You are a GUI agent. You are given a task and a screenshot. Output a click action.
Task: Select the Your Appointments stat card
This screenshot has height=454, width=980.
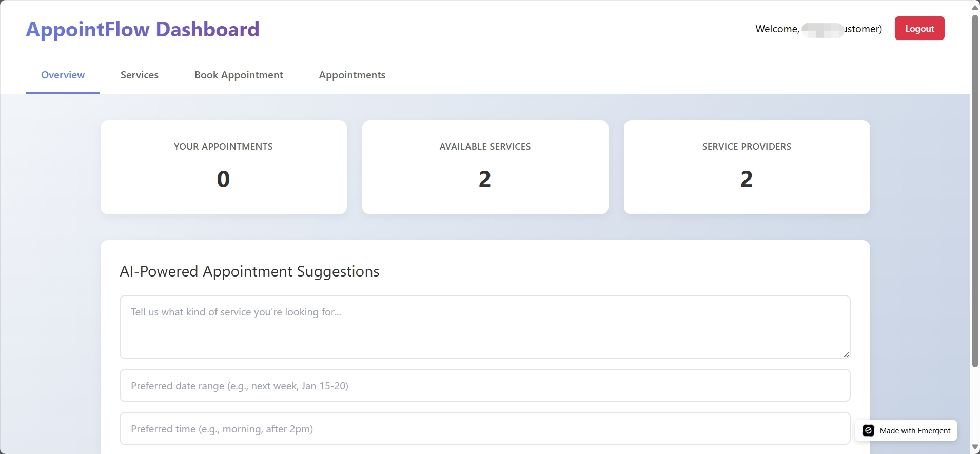(224, 167)
